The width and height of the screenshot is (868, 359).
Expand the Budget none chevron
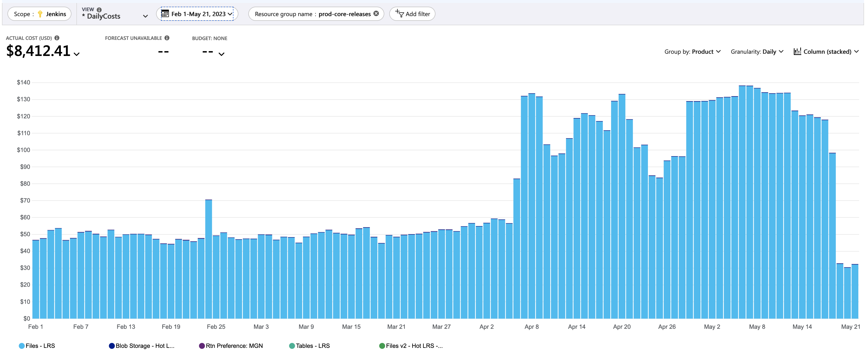click(x=221, y=54)
